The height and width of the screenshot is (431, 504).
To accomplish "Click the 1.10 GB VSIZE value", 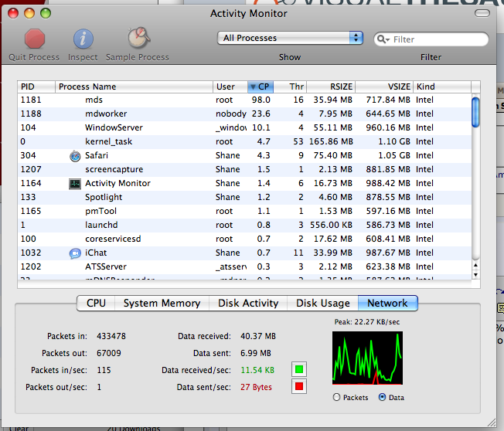I will [394, 141].
